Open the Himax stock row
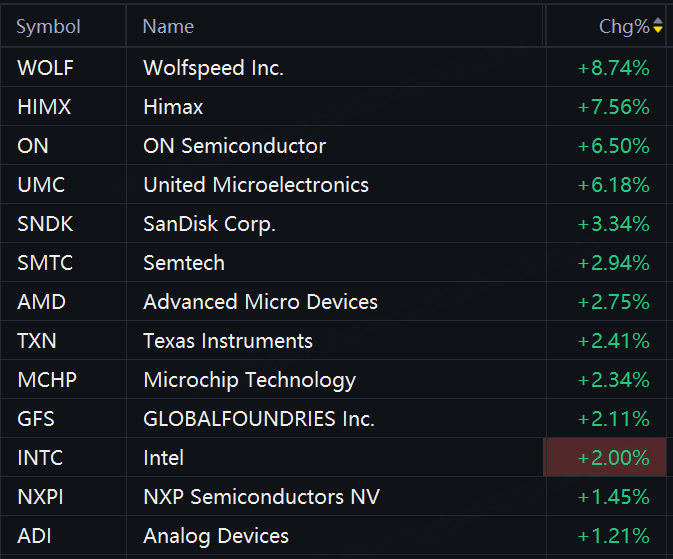This screenshot has width=673, height=559. tap(173, 107)
